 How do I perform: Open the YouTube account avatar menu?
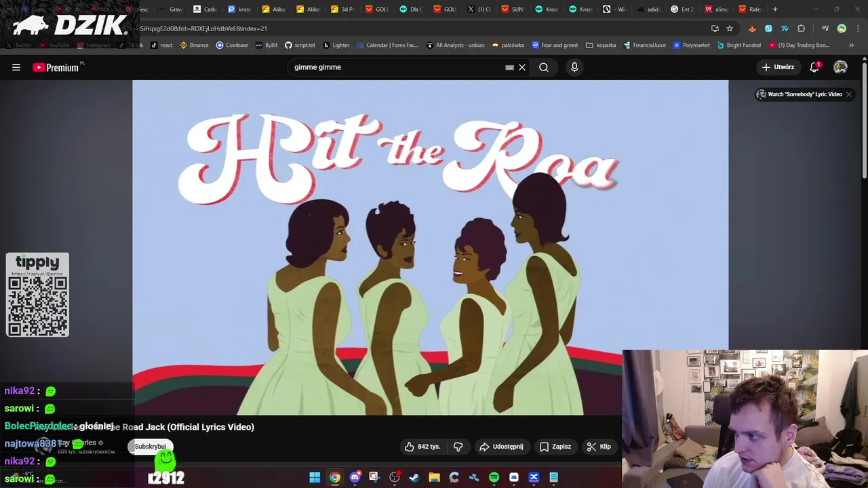840,67
